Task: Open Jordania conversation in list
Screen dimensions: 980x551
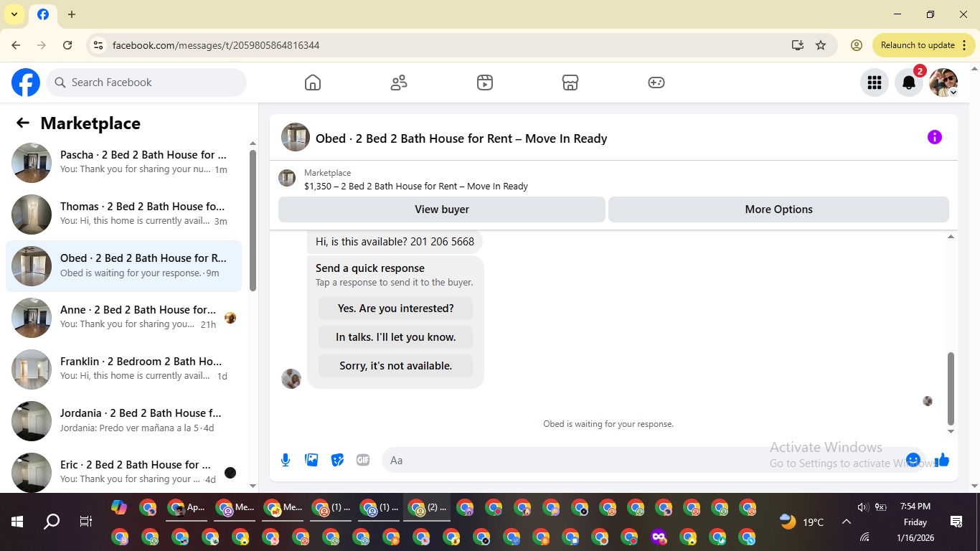Action: 123,421
